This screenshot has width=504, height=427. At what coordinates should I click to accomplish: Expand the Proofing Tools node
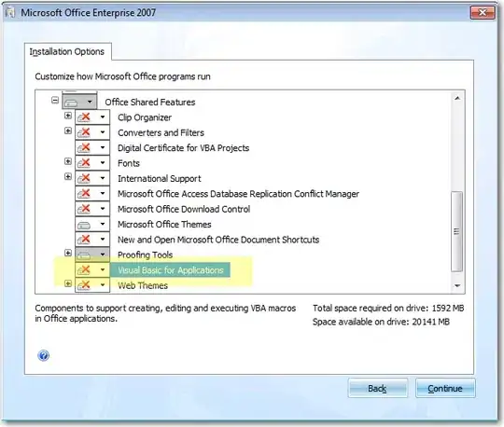[68, 253]
